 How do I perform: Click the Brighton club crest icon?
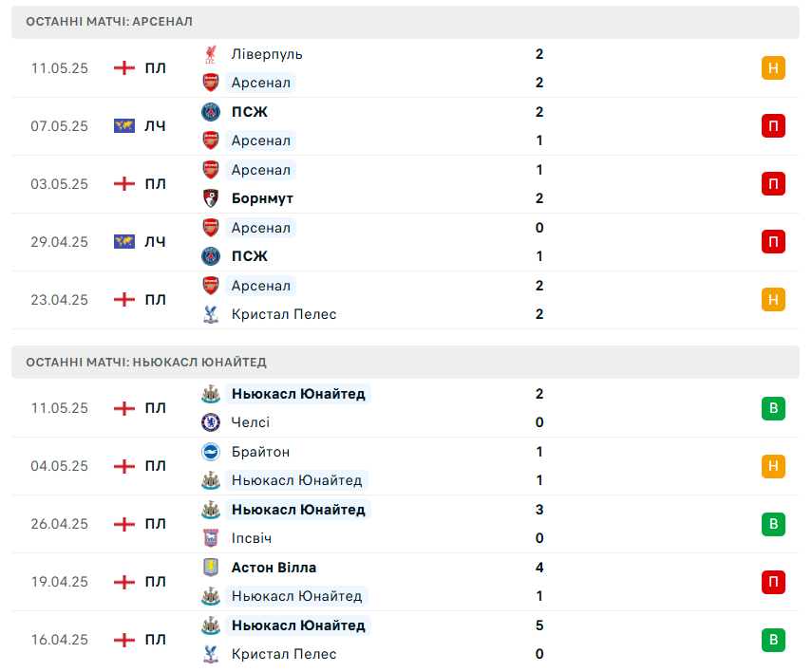[x=210, y=452]
